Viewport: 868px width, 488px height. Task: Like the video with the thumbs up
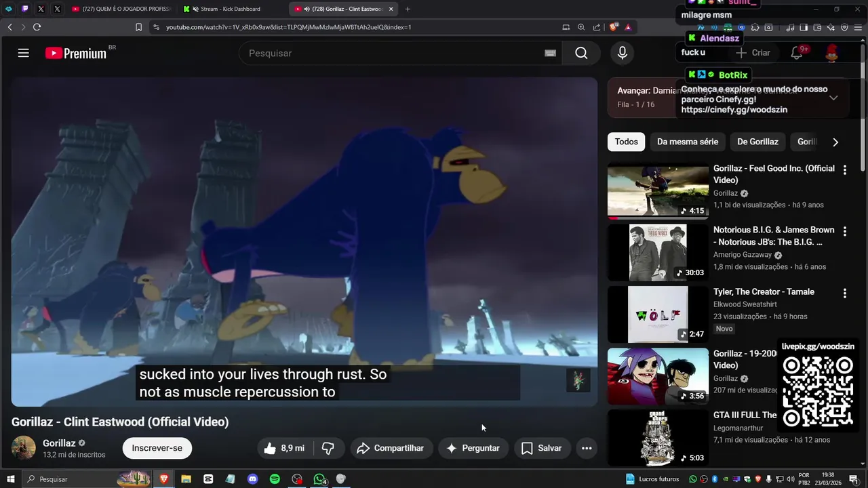(x=284, y=448)
